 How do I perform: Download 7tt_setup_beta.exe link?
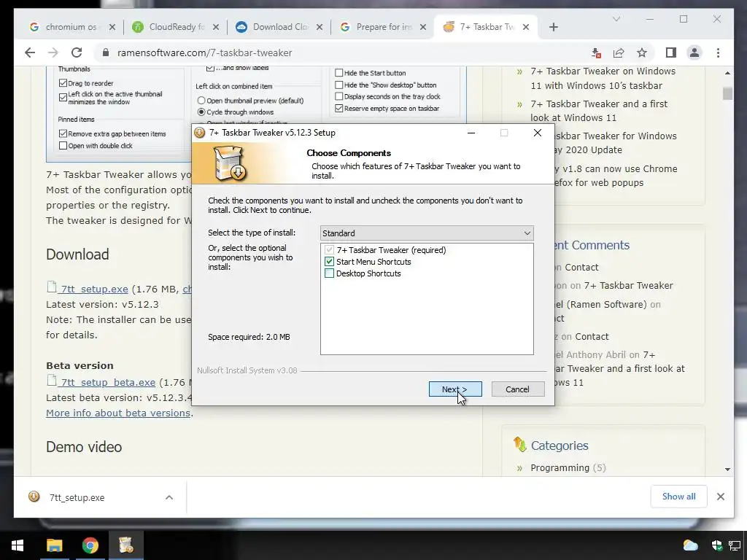108,382
